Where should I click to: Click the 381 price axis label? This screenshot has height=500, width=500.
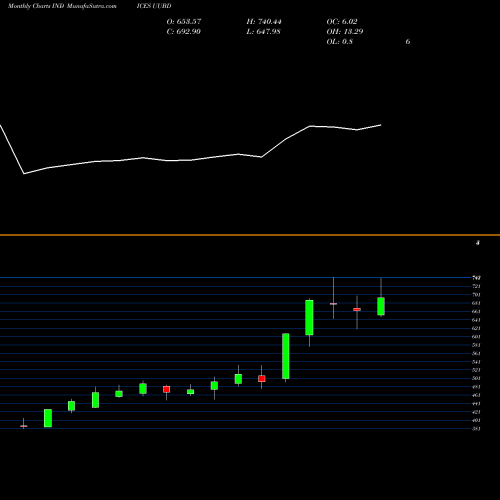476,429
